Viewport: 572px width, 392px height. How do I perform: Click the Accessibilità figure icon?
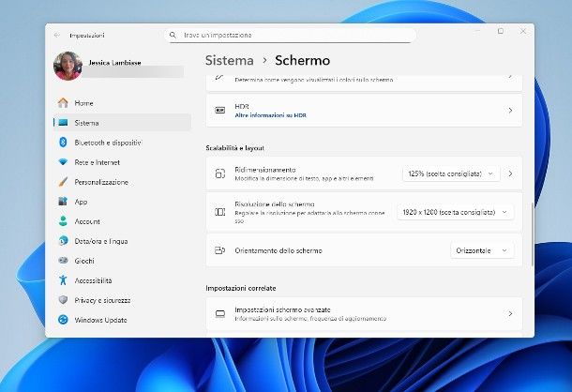(63, 280)
